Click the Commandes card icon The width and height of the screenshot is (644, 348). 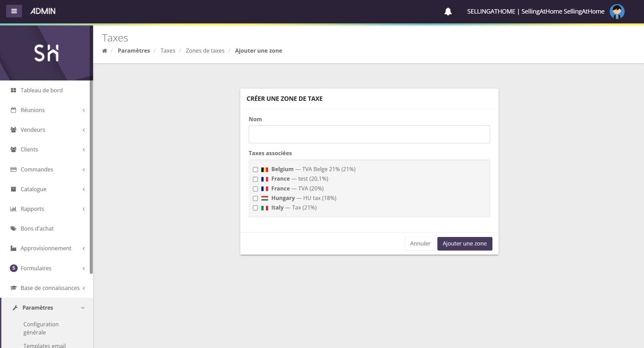14,169
